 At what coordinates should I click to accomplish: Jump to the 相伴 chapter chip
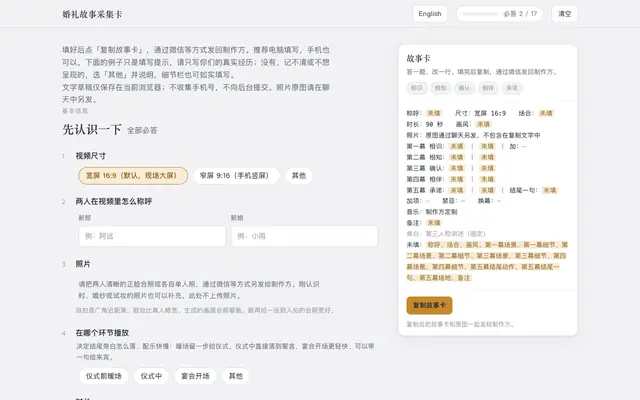488,88
